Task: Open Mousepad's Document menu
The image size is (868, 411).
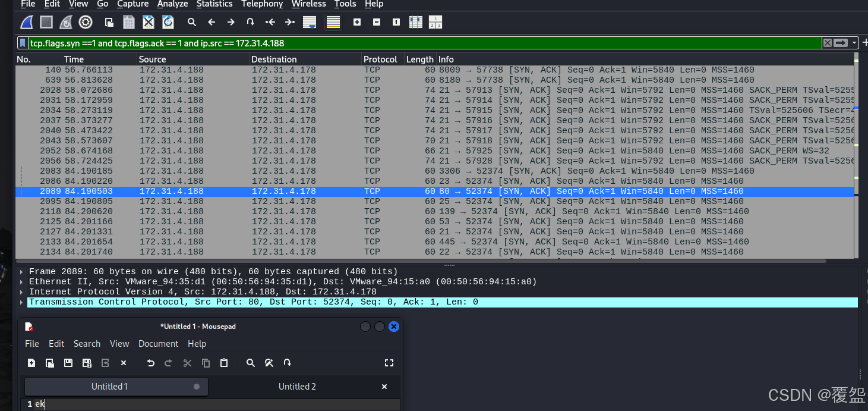Action: (x=158, y=344)
